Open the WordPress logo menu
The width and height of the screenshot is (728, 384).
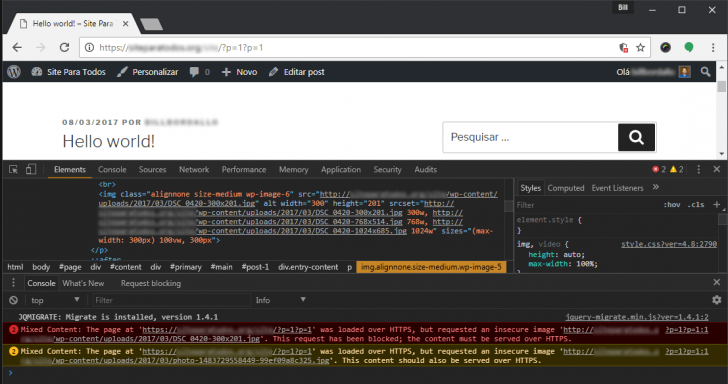coord(14,72)
